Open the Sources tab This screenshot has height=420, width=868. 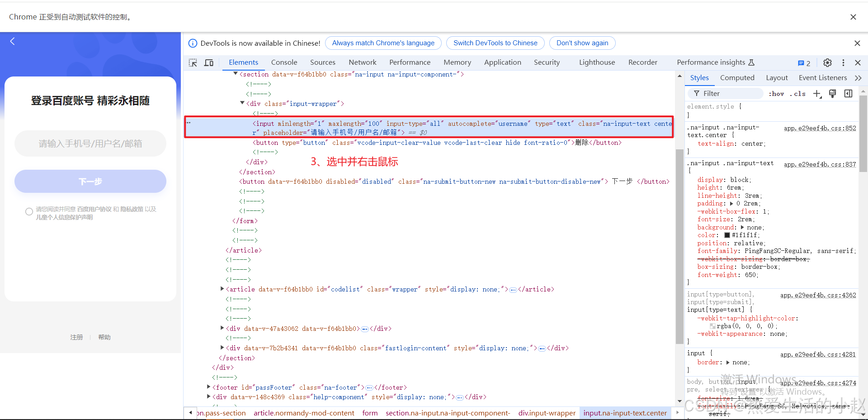coord(322,62)
